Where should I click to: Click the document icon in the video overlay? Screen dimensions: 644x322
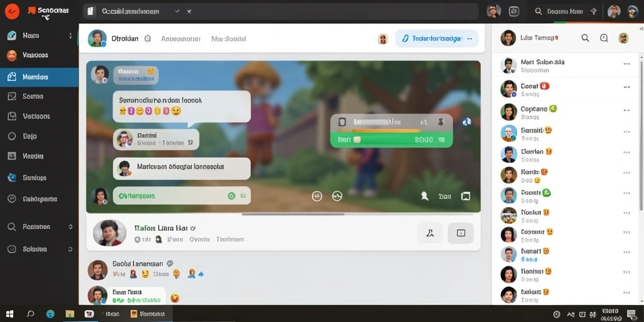pyautogui.click(x=341, y=122)
